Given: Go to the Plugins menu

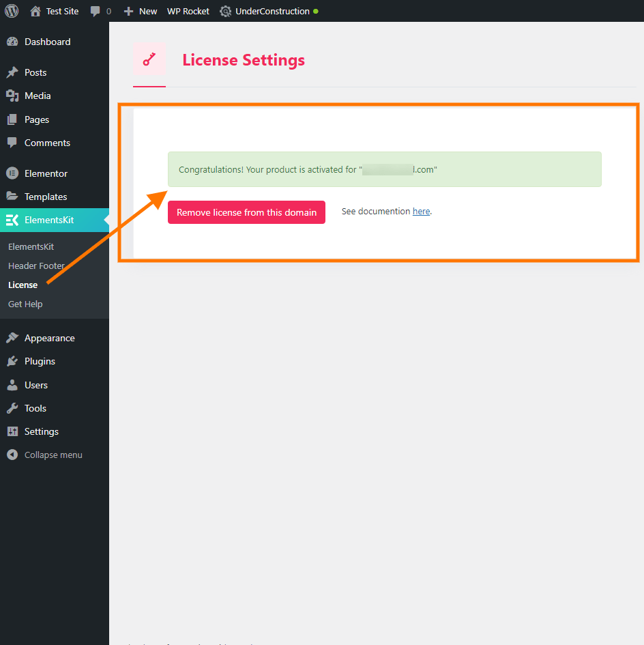Looking at the screenshot, I should pos(40,361).
